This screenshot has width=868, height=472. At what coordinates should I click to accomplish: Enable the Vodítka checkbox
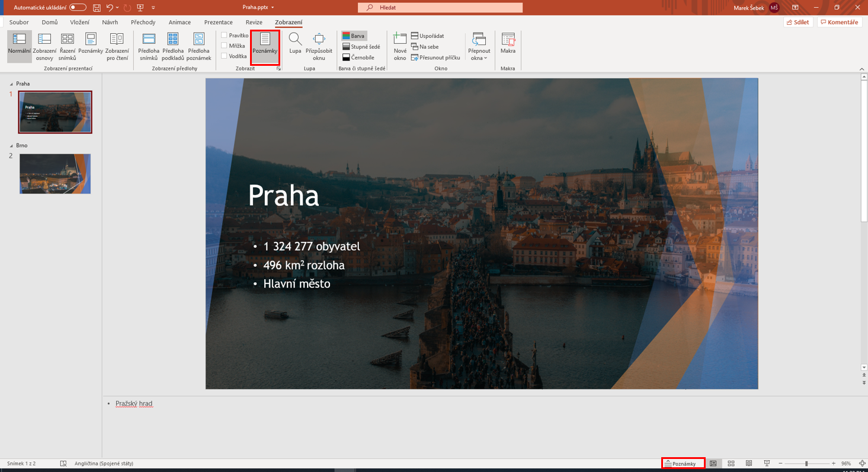[x=224, y=56]
